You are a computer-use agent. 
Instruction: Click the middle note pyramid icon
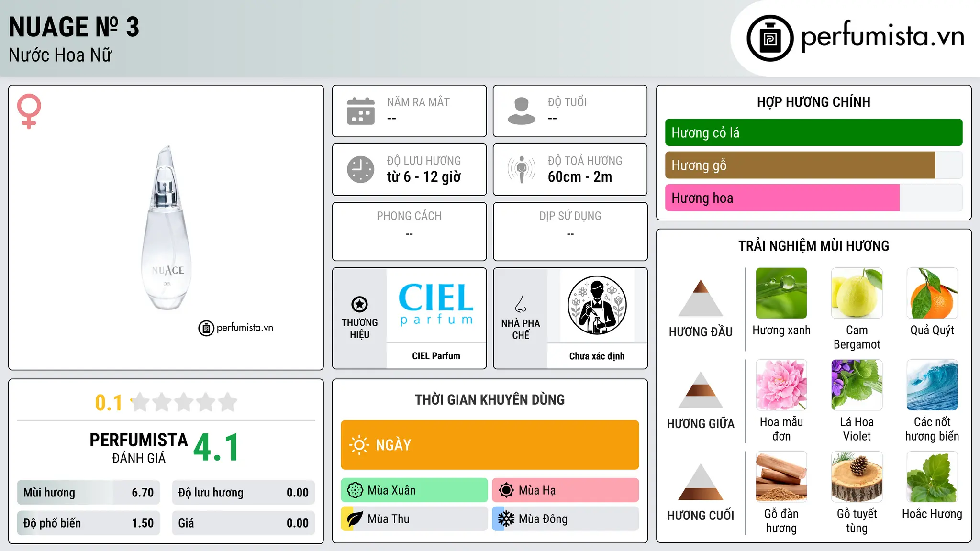coord(701,390)
